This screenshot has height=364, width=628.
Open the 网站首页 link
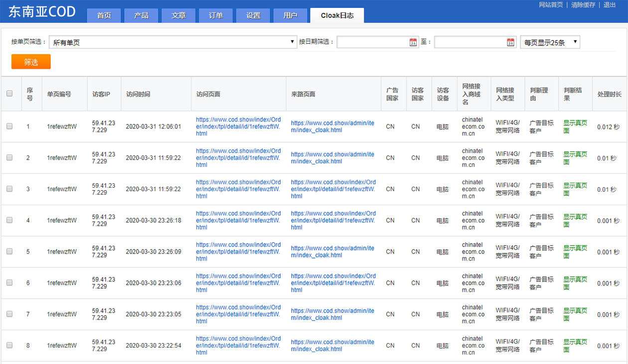tap(551, 4)
